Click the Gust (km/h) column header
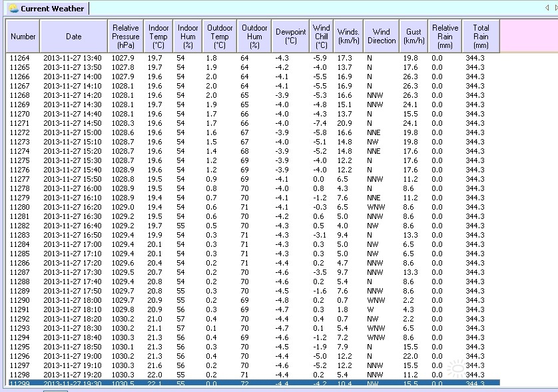The image size is (558, 392). [414, 37]
